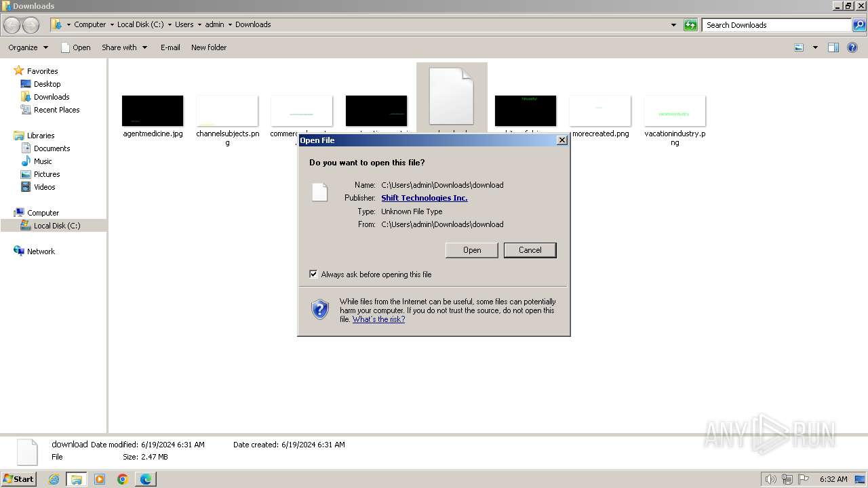Viewport: 868px width, 488px height.
Task: Select Favorites in the navigation pane
Action: [x=42, y=71]
